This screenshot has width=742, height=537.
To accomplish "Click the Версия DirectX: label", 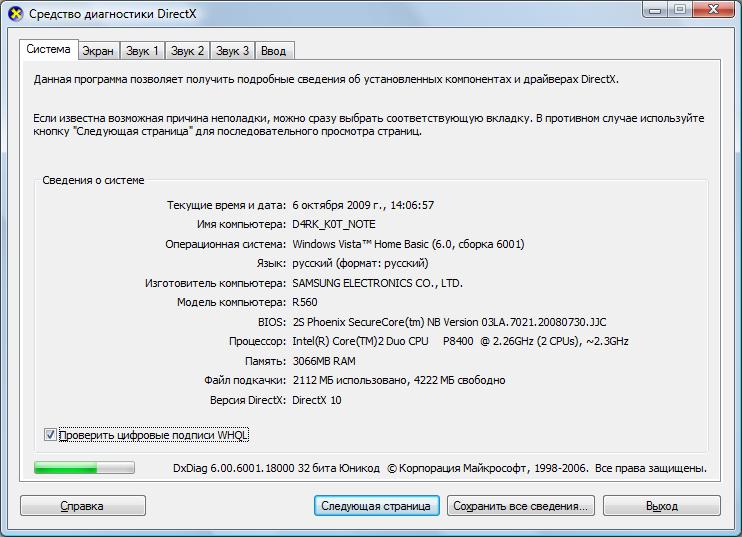I will point(248,400).
